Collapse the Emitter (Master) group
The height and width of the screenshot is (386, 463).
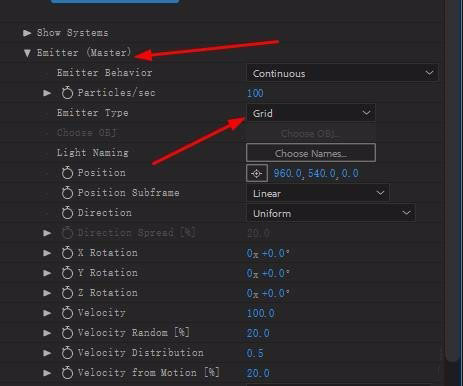click(28, 53)
